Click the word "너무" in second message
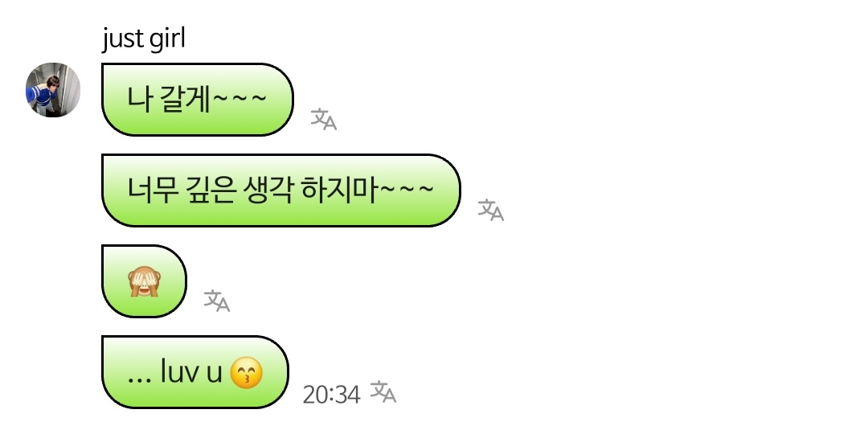 click(154, 190)
